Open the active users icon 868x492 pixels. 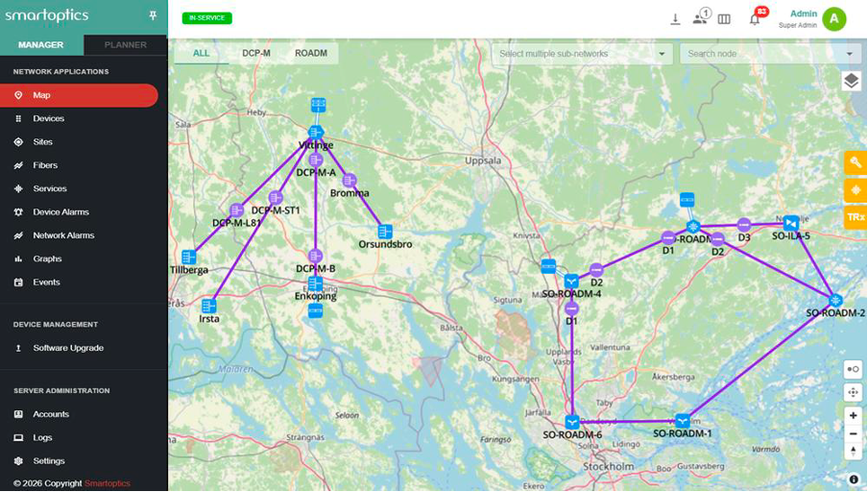point(700,19)
